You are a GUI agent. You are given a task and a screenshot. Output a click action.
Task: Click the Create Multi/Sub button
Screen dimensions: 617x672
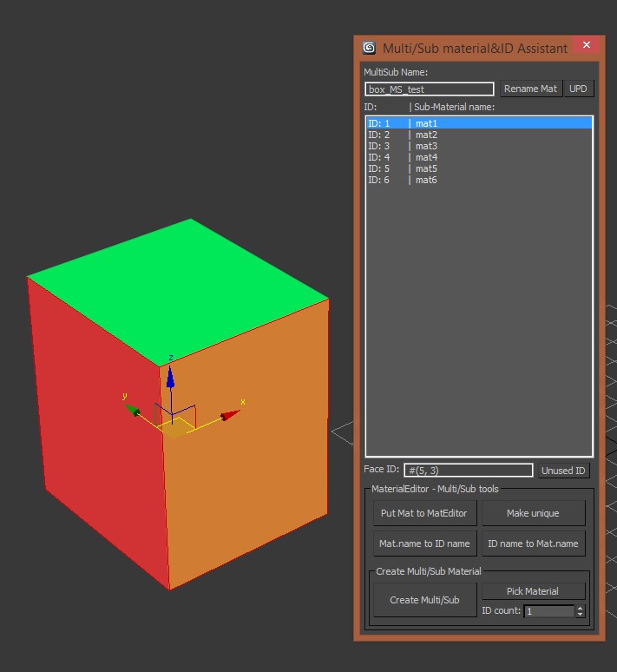click(x=424, y=600)
